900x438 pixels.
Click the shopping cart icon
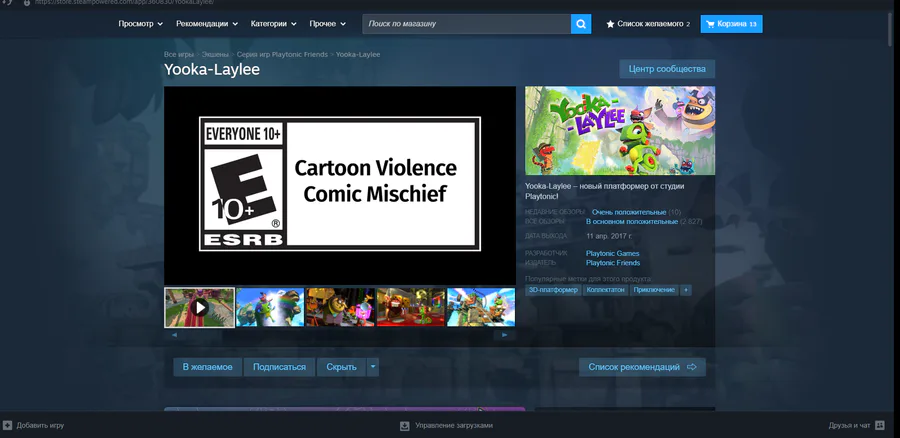(x=711, y=24)
